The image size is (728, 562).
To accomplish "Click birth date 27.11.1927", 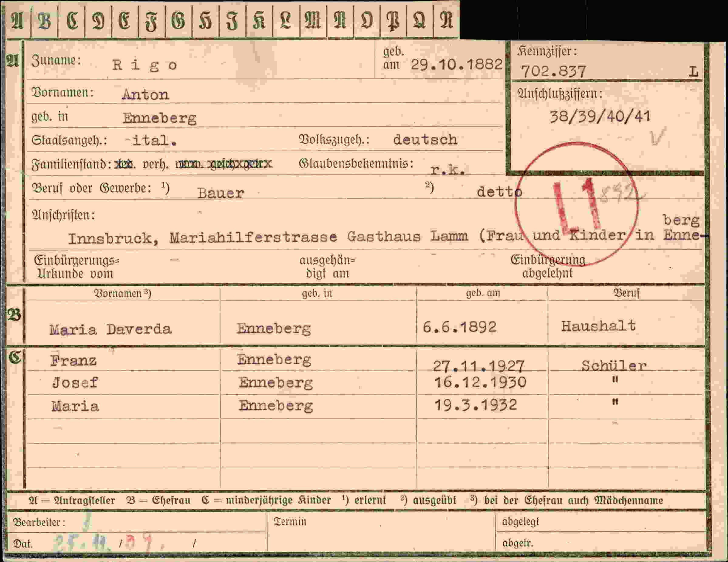I will click(478, 366).
